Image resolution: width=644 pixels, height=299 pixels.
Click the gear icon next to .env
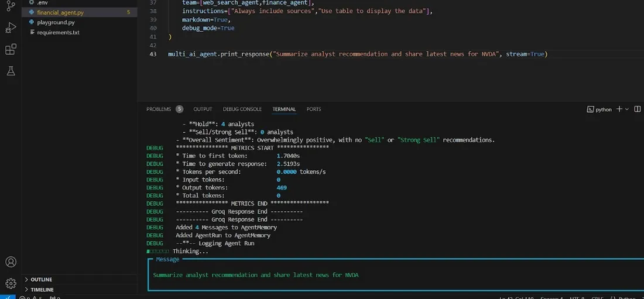(x=32, y=2)
